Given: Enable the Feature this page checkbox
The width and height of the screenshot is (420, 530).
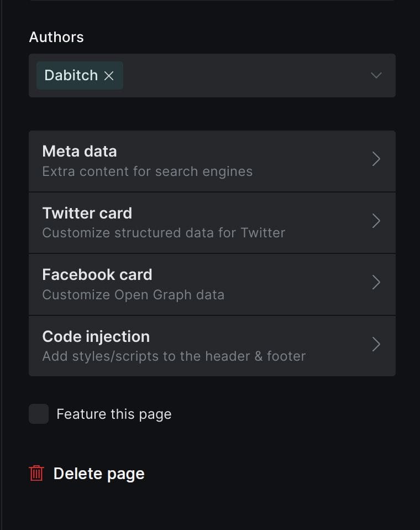Looking at the screenshot, I should tap(39, 414).
